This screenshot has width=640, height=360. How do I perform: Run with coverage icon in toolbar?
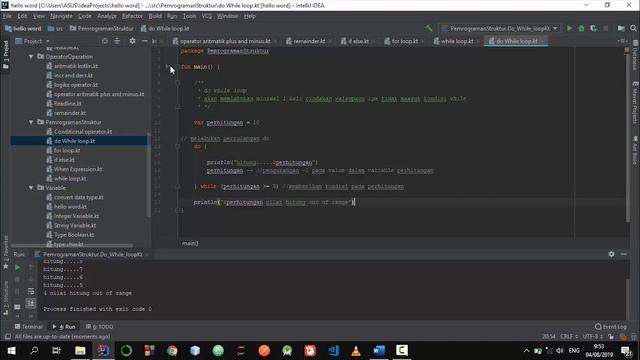[593, 28]
